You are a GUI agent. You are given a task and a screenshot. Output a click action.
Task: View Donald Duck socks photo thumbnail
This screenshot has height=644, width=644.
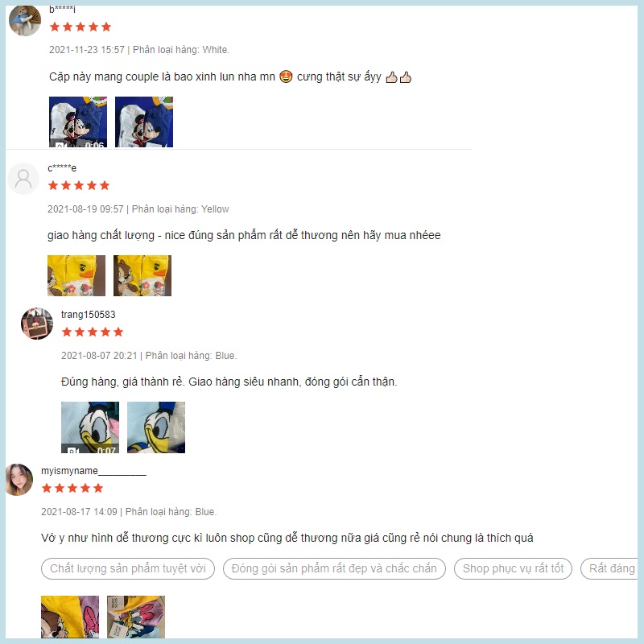[156, 427]
